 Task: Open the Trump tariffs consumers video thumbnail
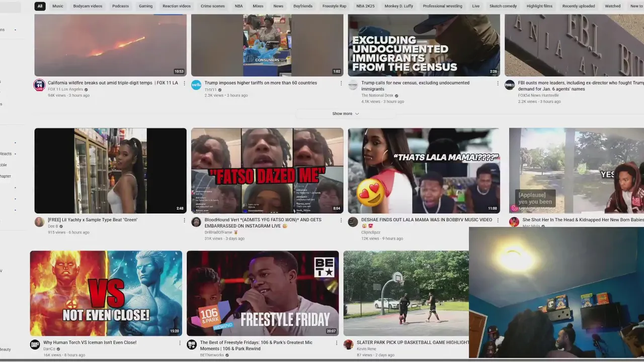267,45
